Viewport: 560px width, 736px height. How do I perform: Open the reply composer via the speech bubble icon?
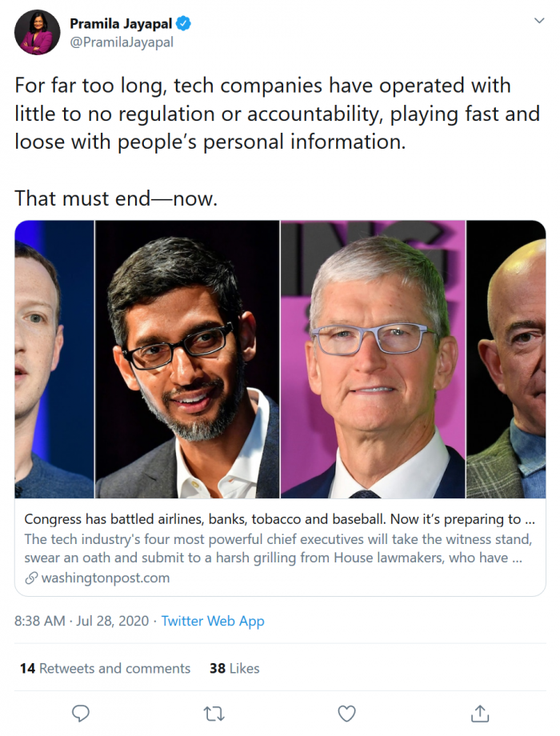tap(81, 713)
